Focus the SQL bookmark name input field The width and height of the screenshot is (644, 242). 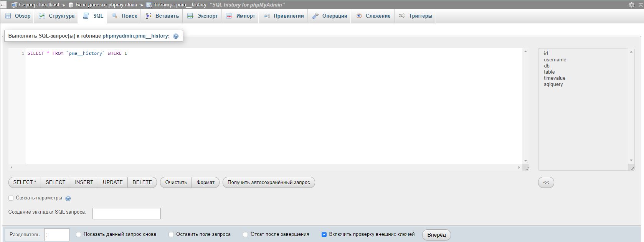click(127, 214)
